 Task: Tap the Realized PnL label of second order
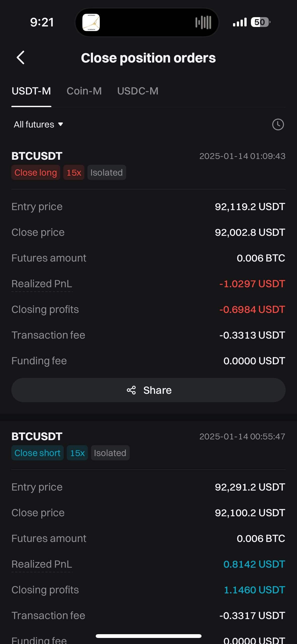pos(42,564)
